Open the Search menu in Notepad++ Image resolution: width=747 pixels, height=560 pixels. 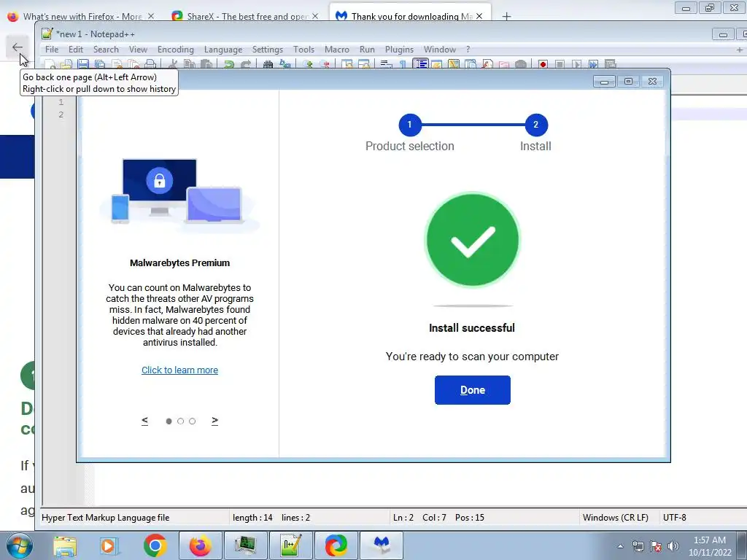106,50
